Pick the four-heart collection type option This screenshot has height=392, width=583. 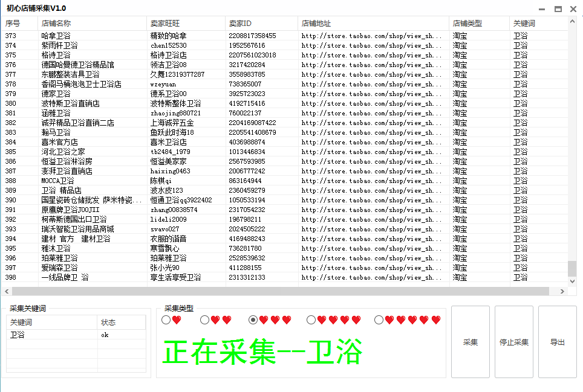[311, 320]
